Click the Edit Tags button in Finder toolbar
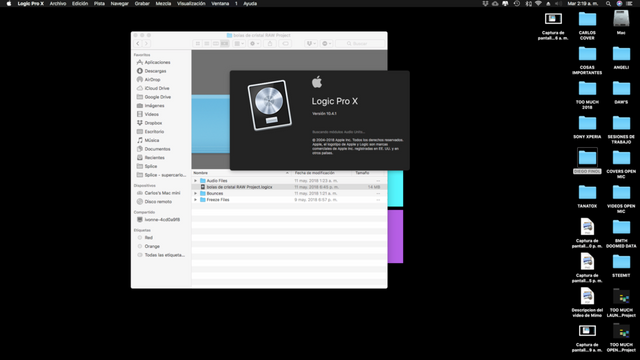The width and height of the screenshot is (640, 360). 285,43
